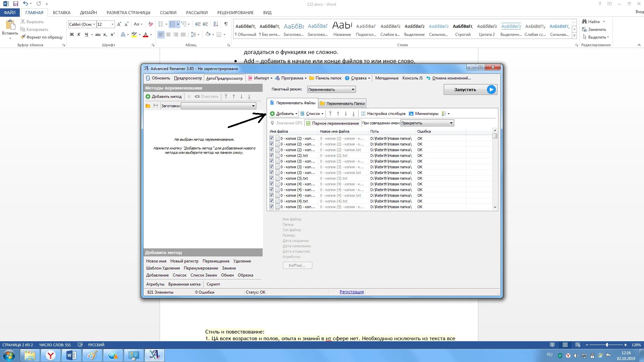Open the При совпадении имен dropdown
Viewport: 644px width, 362px height.
pyautogui.click(x=451, y=123)
